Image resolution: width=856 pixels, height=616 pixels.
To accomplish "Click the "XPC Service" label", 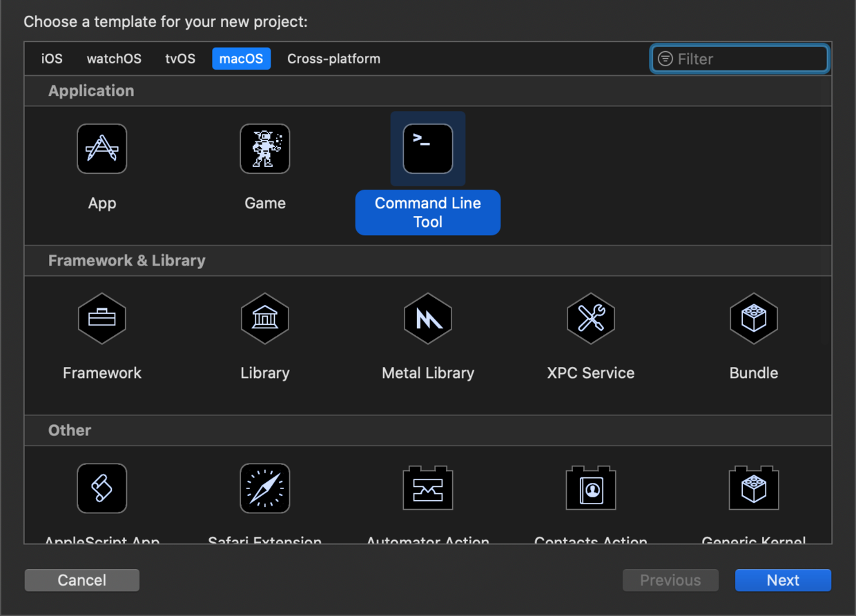I will [x=591, y=373].
